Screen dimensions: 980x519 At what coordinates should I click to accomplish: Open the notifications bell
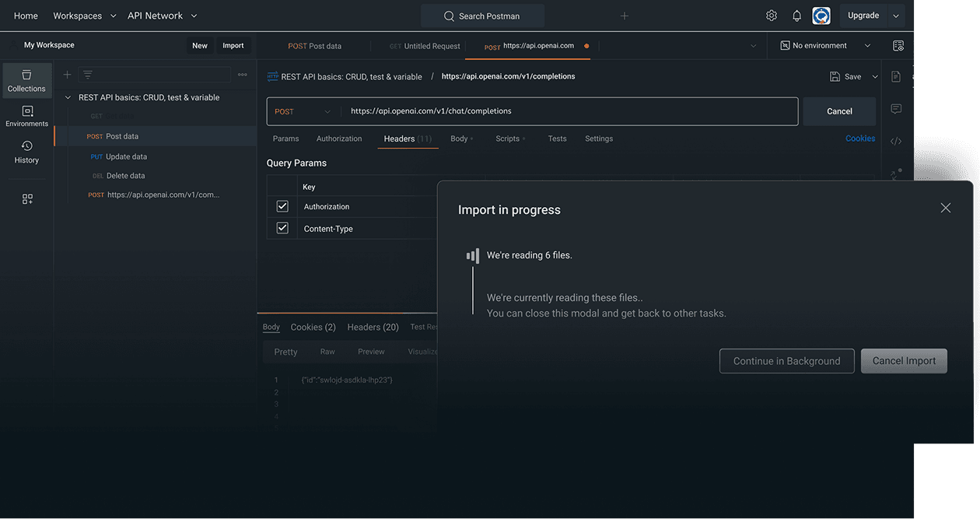point(796,16)
